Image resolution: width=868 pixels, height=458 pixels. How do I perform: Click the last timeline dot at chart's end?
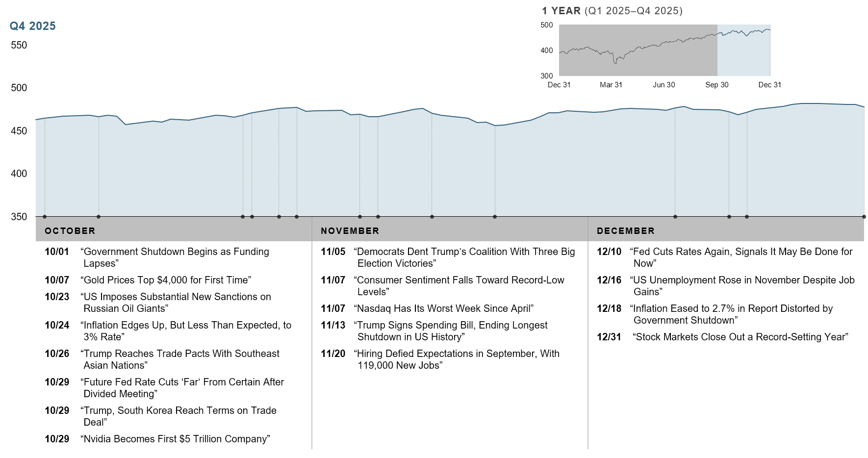[864, 217]
